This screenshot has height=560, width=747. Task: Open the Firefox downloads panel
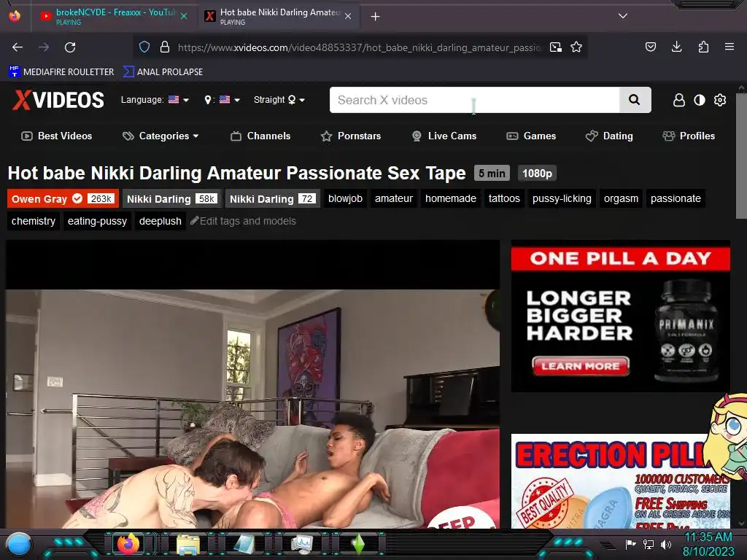click(x=676, y=47)
